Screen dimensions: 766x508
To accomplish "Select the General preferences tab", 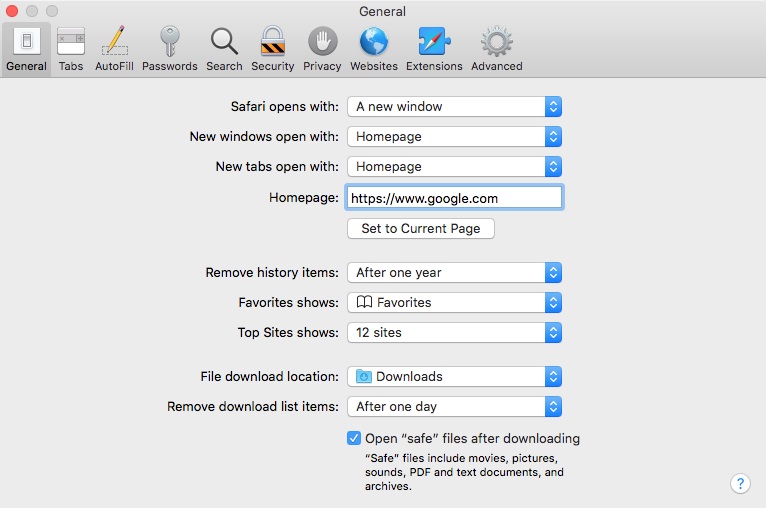I will (26, 49).
